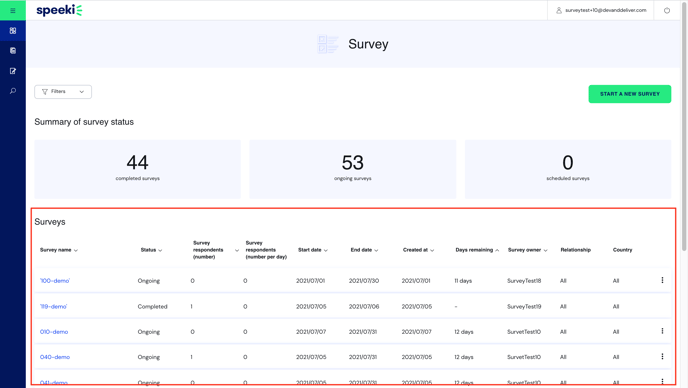Click end date 2021/07/30

[x=364, y=280]
